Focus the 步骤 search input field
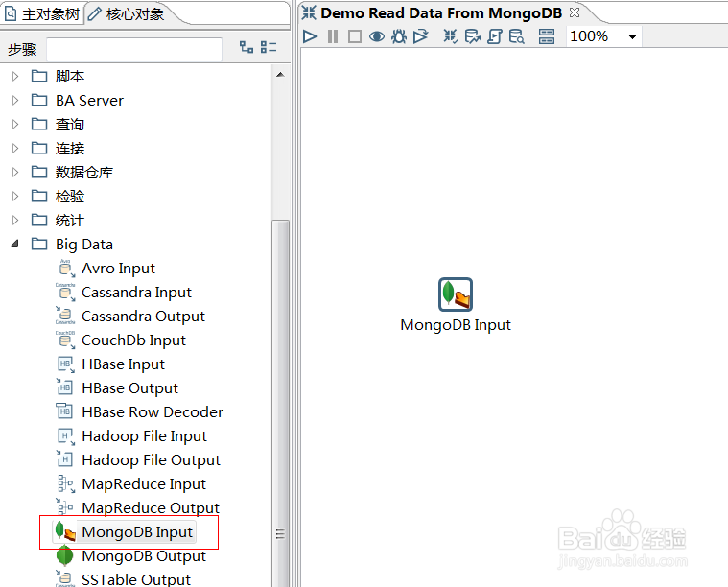The image size is (728, 587). 134,49
